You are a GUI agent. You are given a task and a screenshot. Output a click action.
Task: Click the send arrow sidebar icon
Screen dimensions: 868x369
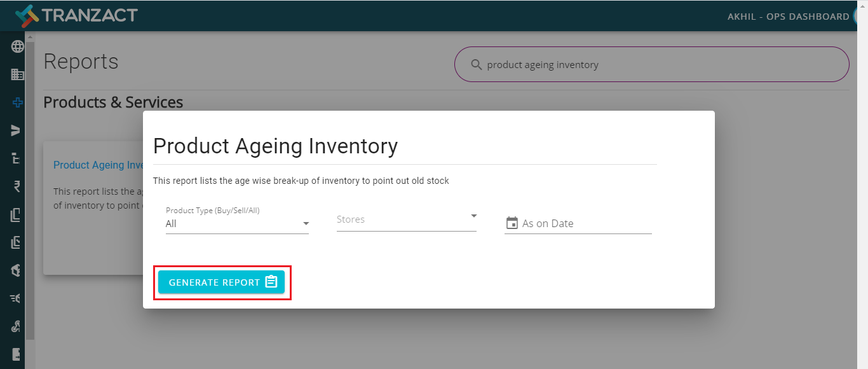click(x=17, y=130)
